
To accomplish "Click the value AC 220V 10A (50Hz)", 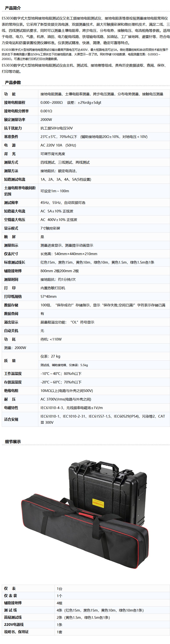I will pos(58,145).
